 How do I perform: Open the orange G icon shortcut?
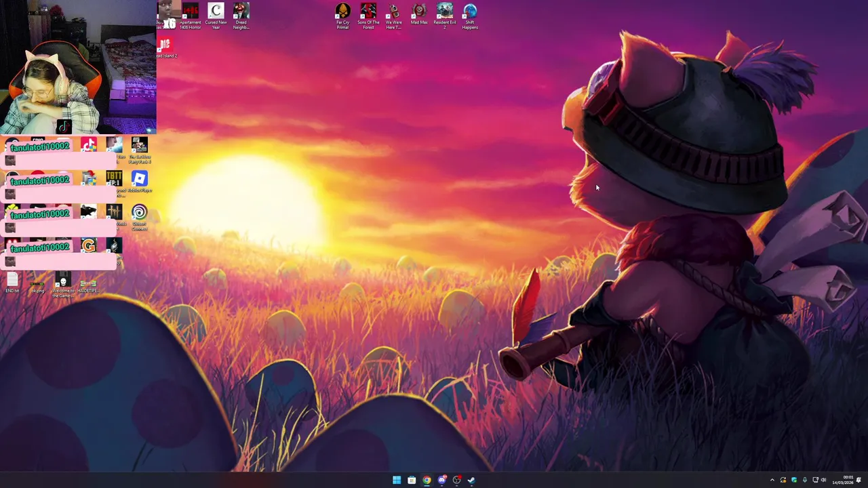89,245
